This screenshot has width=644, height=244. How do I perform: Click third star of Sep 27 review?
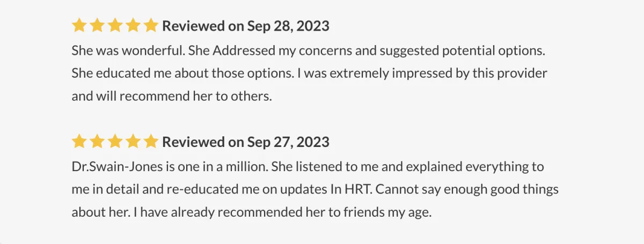(115, 142)
